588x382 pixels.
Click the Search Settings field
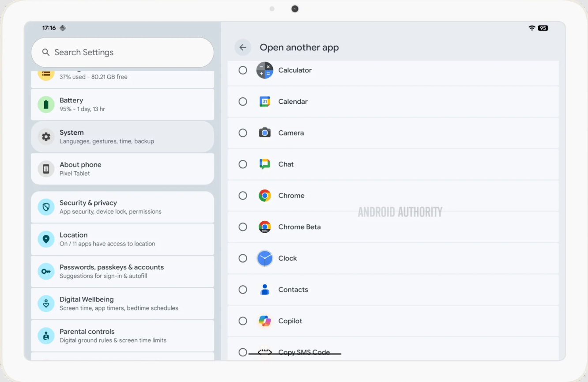[x=122, y=52]
